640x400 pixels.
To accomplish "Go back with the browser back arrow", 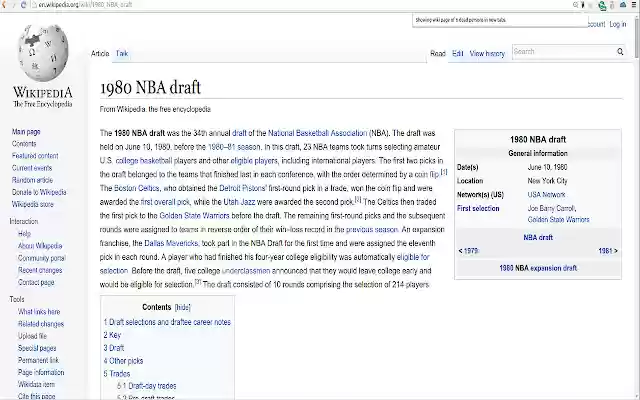I will 3,4.
